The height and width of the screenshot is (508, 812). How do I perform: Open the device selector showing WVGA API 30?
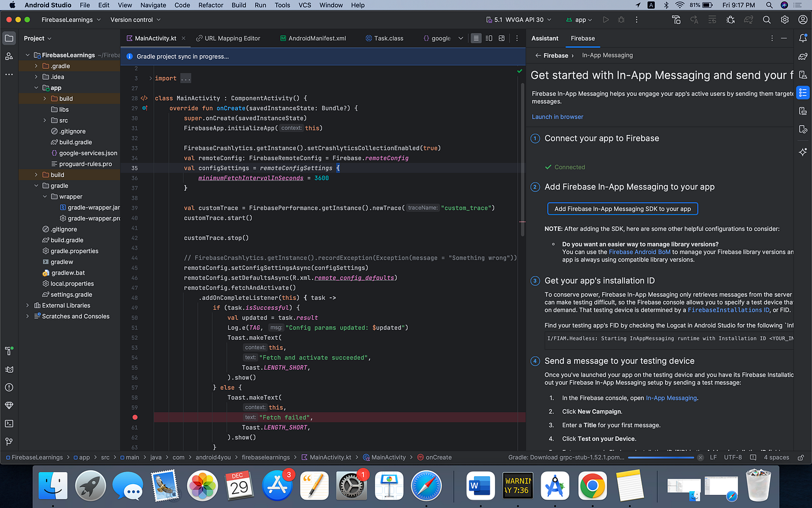518,19
